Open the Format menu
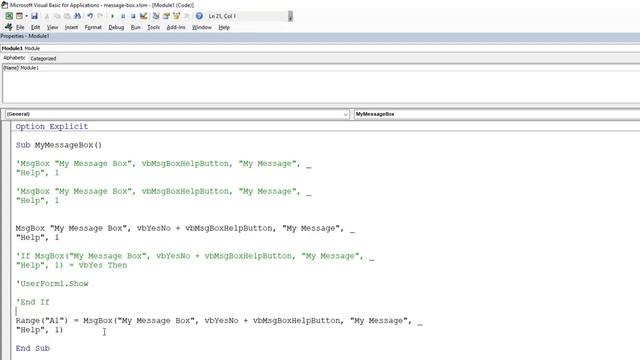The width and height of the screenshot is (640, 360). 93,27
